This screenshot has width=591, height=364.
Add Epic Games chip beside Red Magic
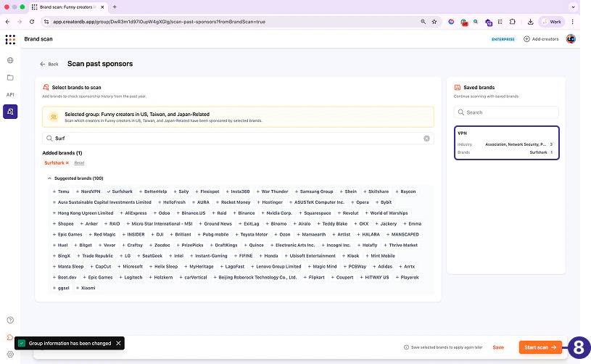click(x=67, y=234)
